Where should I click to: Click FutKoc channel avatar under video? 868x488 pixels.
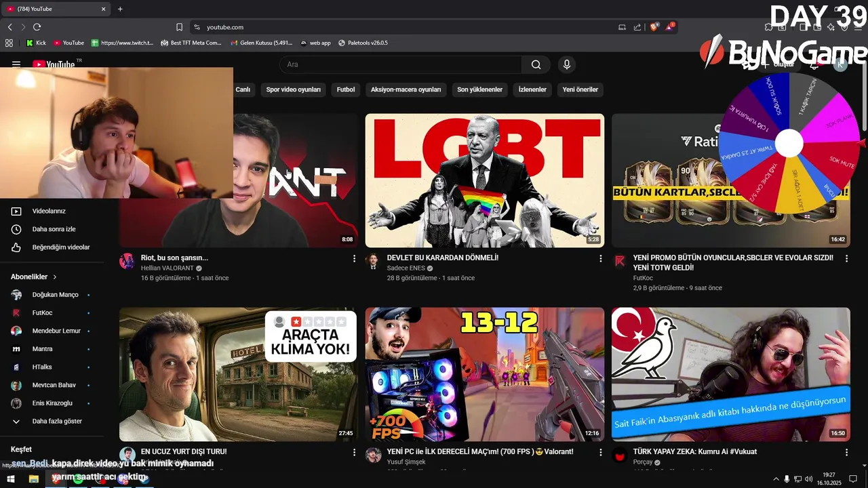pyautogui.click(x=619, y=262)
